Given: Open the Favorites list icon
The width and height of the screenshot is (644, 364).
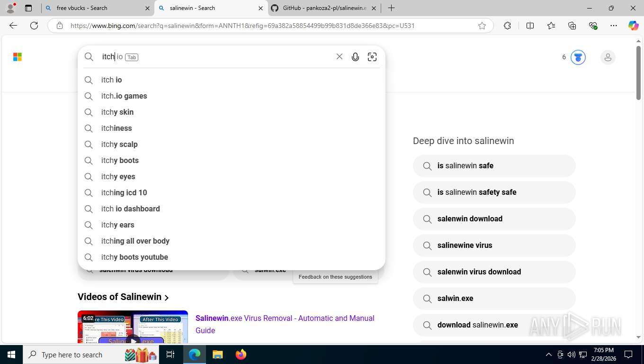Looking at the screenshot, I should click(x=551, y=26).
